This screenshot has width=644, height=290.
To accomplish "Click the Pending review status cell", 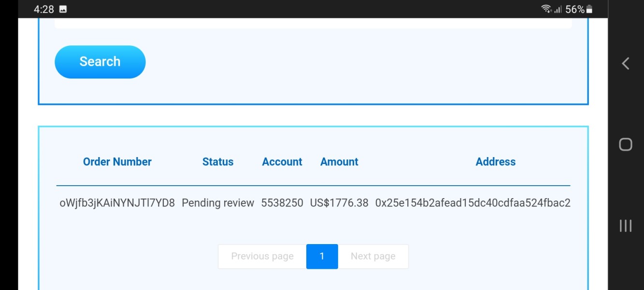I will pyautogui.click(x=218, y=203).
